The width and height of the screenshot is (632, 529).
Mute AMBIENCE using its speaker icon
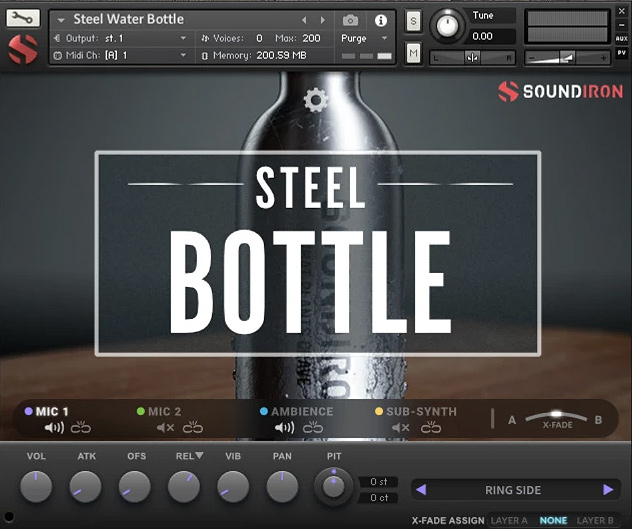pyautogui.click(x=285, y=427)
